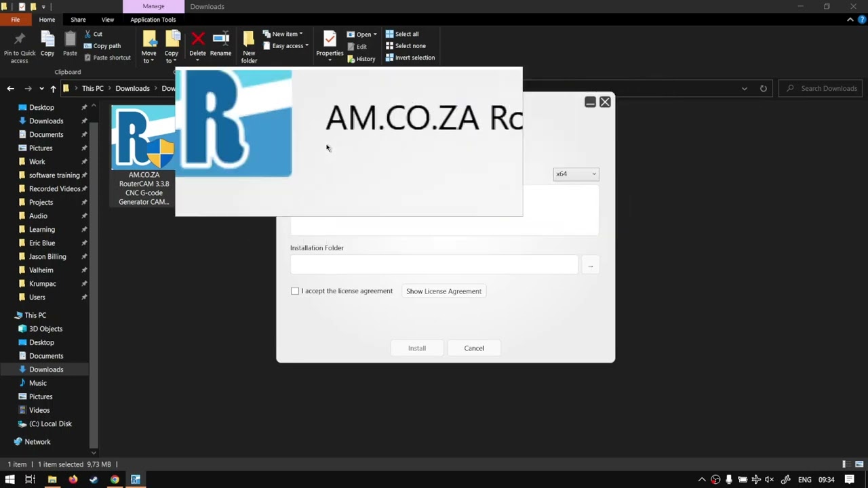This screenshot has height=488, width=868.
Task: Go back with the left arrow
Action: pos(11,89)
